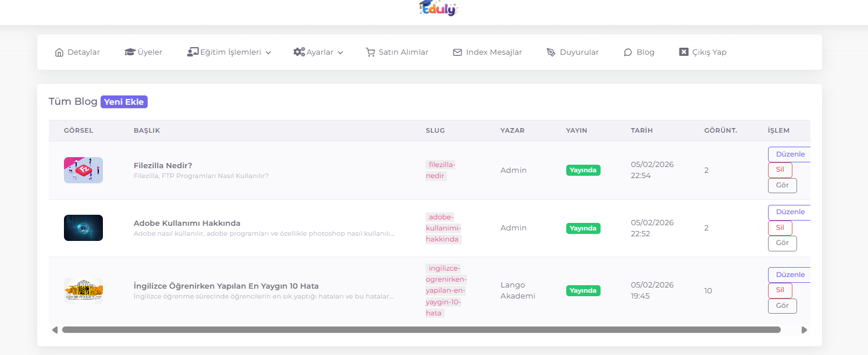Open the Filezilla Nedir? thumbnail image
This screenshot has width=868, height=355.
83,170
